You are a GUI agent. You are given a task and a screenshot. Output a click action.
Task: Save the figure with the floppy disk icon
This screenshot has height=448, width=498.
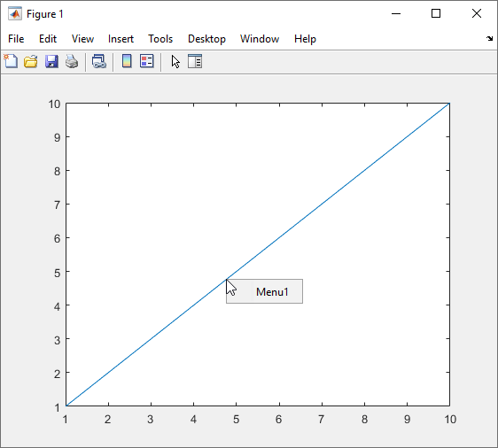51,61
